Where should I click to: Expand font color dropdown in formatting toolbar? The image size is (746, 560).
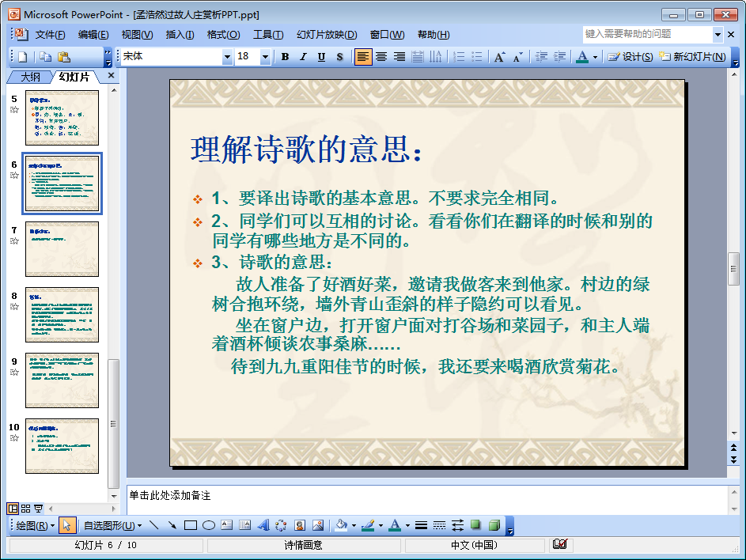pyautogui.click(x=595, y=57)
